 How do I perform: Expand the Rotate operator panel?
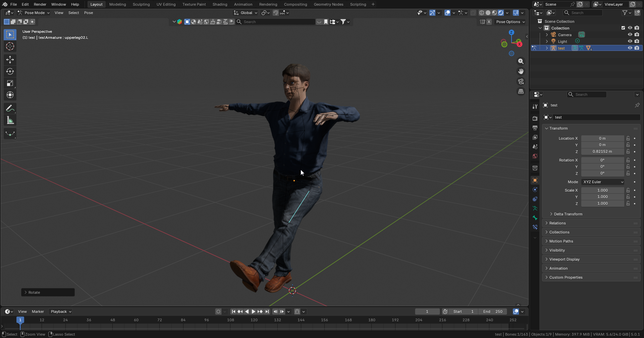(x=48, y=292)
